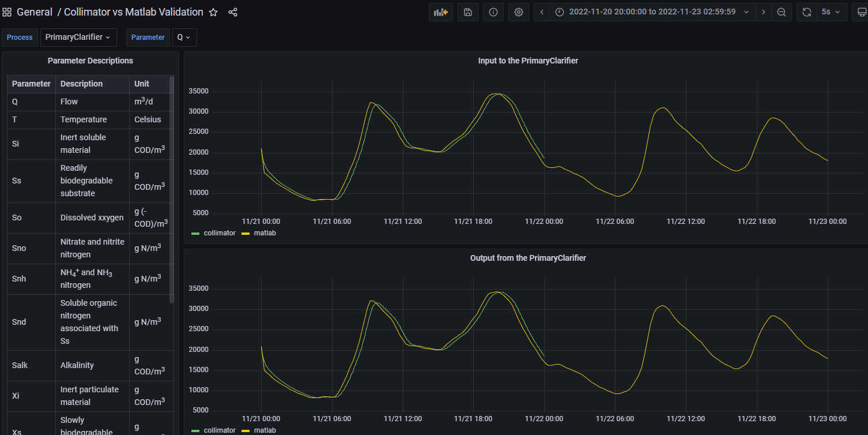This screenshot has width=868, height=435.
Task: Open the dashboard search grid icon
Action: click(7, 12)
